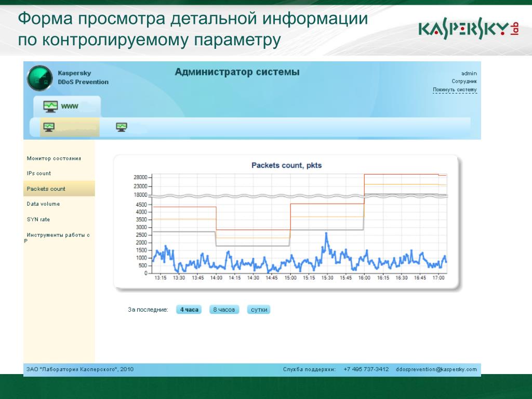The width and height of the screenshot is (532, 399).
Task: Click the Packets count, pkts chart title
Action: coord(286,165)
